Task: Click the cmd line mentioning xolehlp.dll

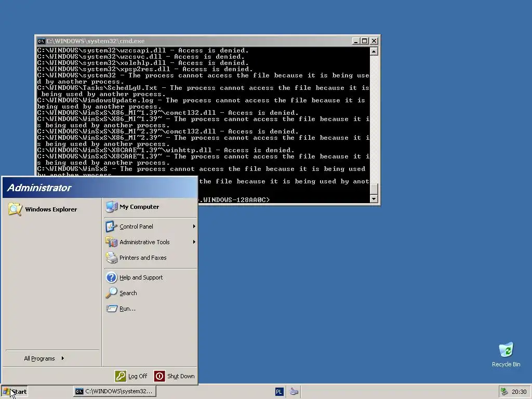Action: (143, 63)
